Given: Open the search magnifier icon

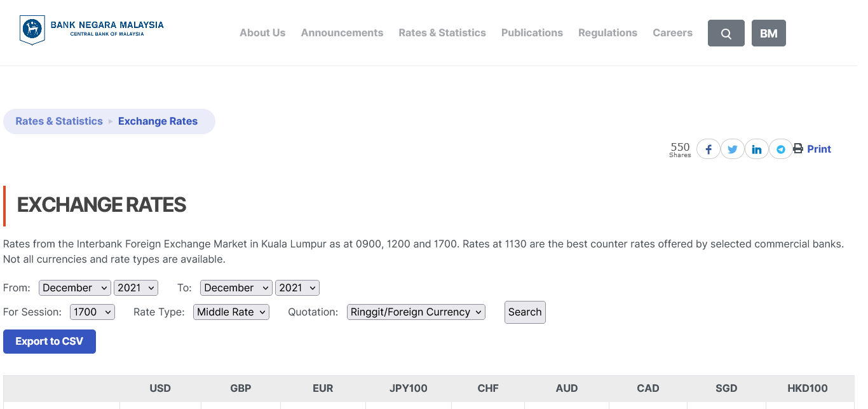Looking at the screenshot, I should (726, 33).
